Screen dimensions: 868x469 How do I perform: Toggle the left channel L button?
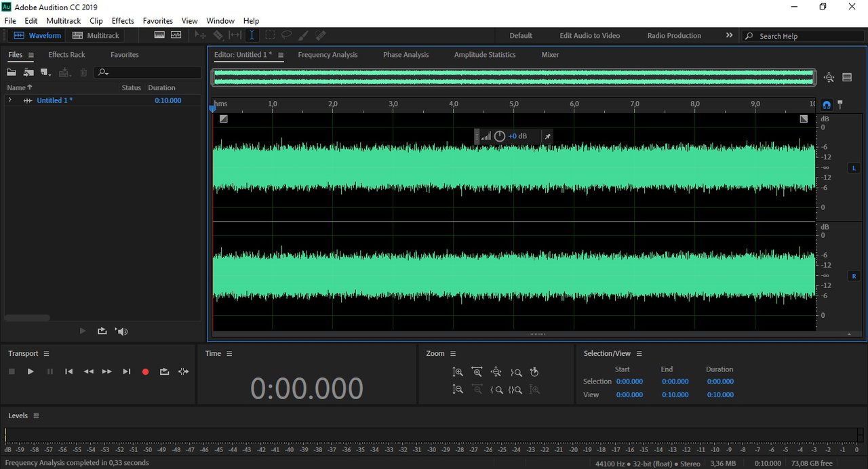tap(854, 167)
